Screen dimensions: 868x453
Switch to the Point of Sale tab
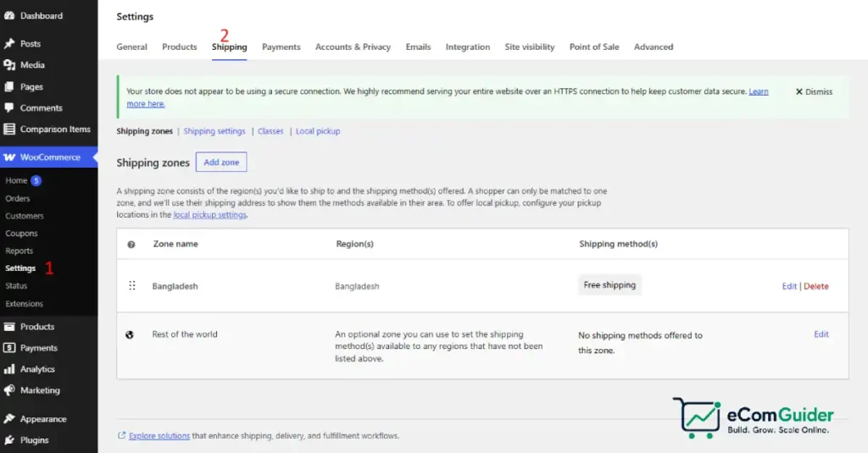point(594,47)
